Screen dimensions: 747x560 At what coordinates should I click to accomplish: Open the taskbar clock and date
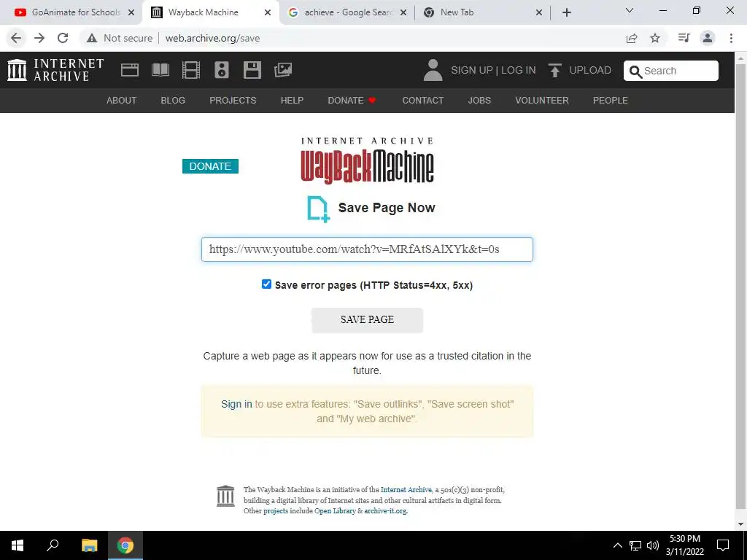[x=684, y=545]
